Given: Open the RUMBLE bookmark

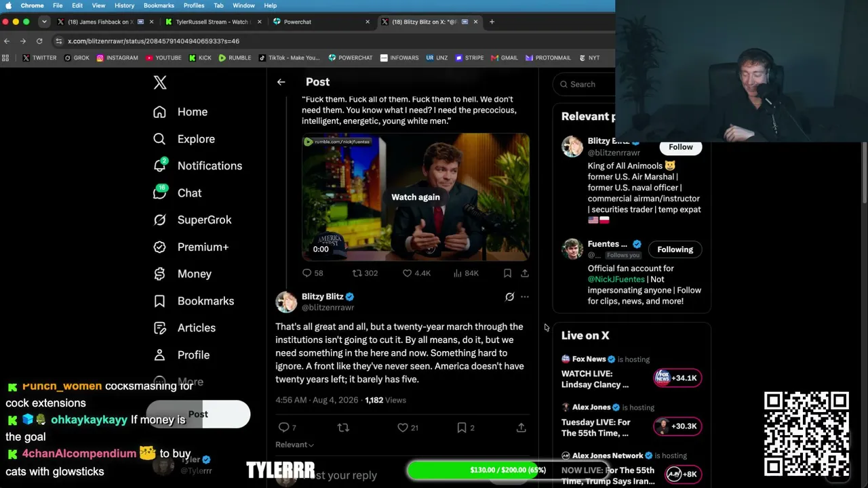Looking at the screenshot, I should coord(235,58).
